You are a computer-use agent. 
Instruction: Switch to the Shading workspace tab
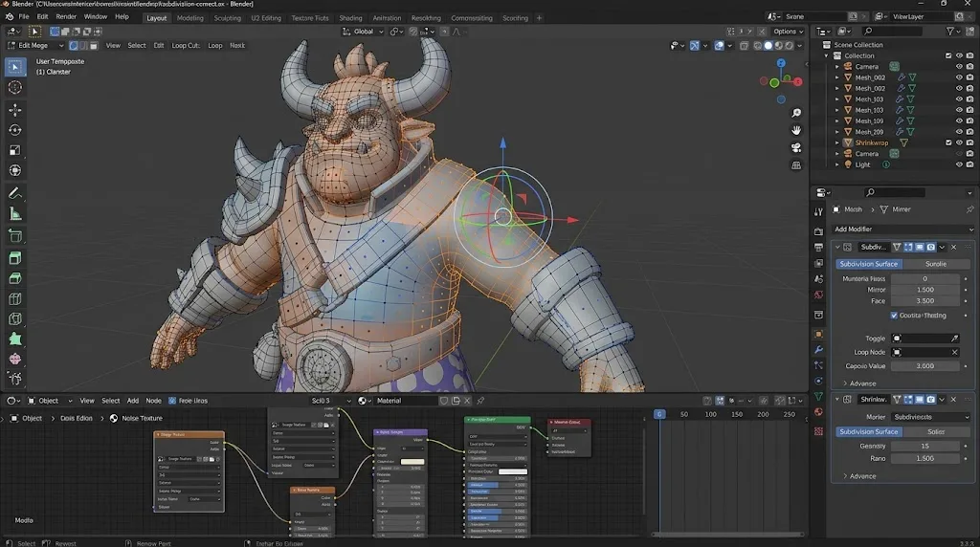coord(350,18)
